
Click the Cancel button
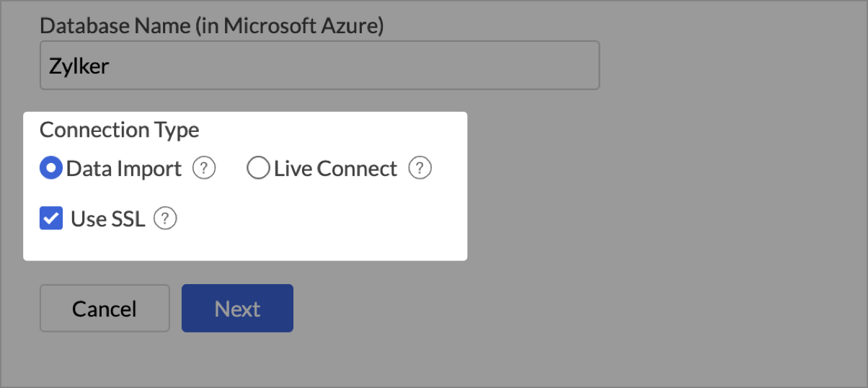pos(105,309)
